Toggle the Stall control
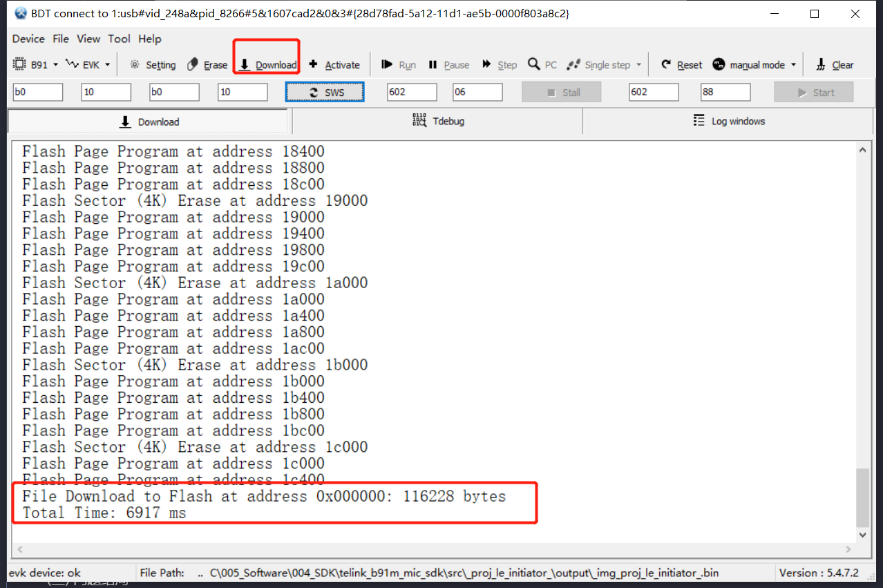This screenshot has width=883, height=588. point(561,91)
